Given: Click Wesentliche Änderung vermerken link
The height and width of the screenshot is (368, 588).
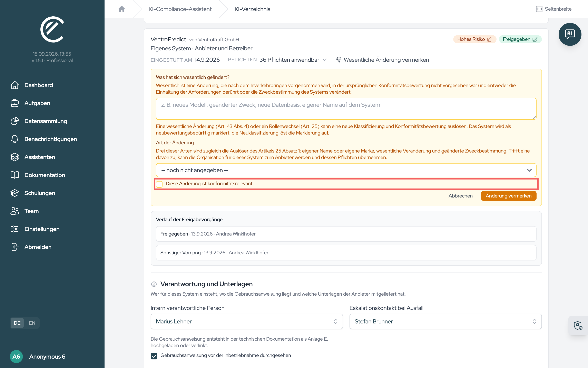Looking at the screenshot, I should coord(382,60).
